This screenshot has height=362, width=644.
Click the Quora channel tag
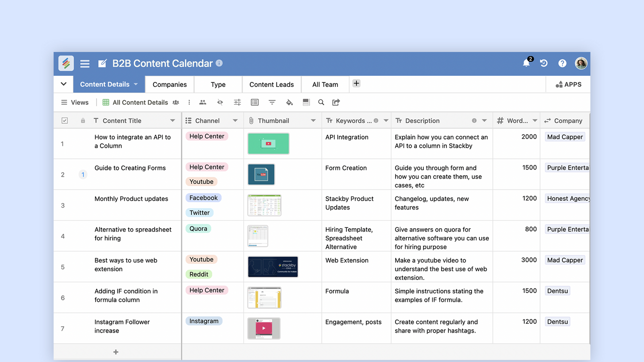click(x=198, y=229)
